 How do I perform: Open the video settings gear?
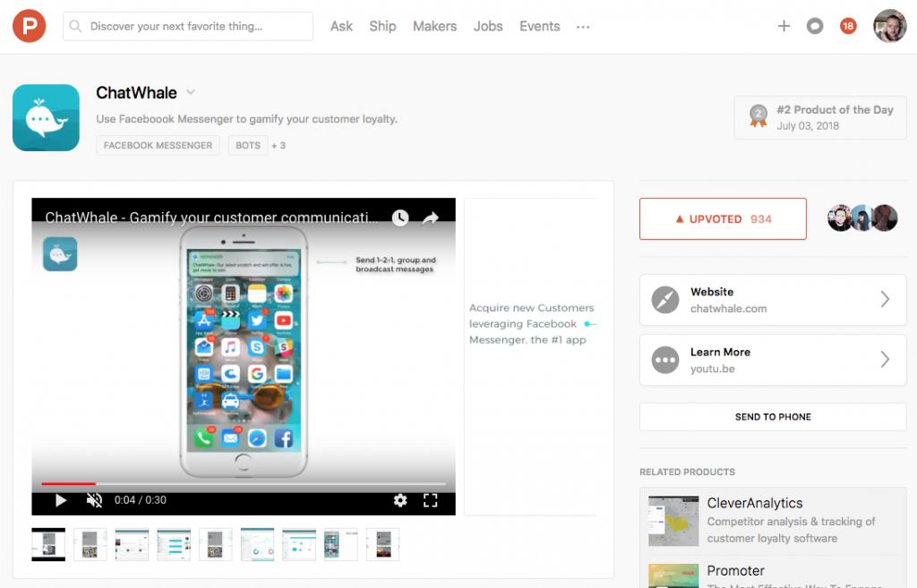tap(400, 500)
